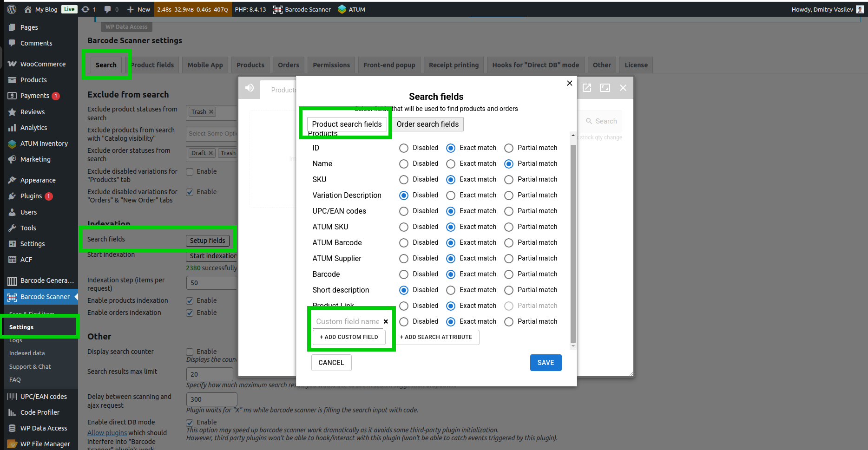Open WooCommerce from sidebar menu
Image resolution: width=868 pixels, height=450 pixels.
[x=43, y=64]
